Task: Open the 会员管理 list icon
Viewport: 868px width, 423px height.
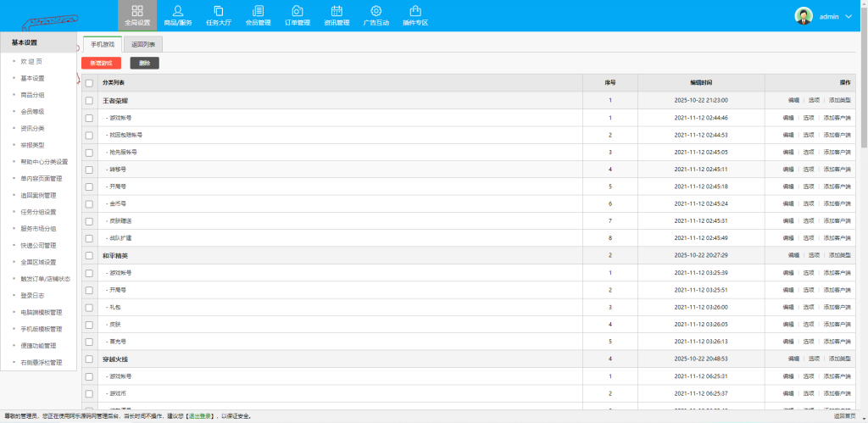Action: tap(258, 10)
